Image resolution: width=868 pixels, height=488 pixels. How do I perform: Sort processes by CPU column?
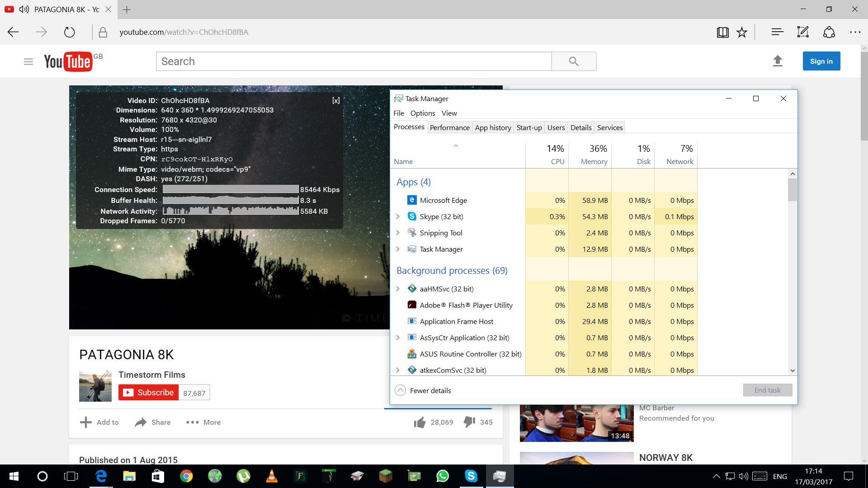[547, 155]
